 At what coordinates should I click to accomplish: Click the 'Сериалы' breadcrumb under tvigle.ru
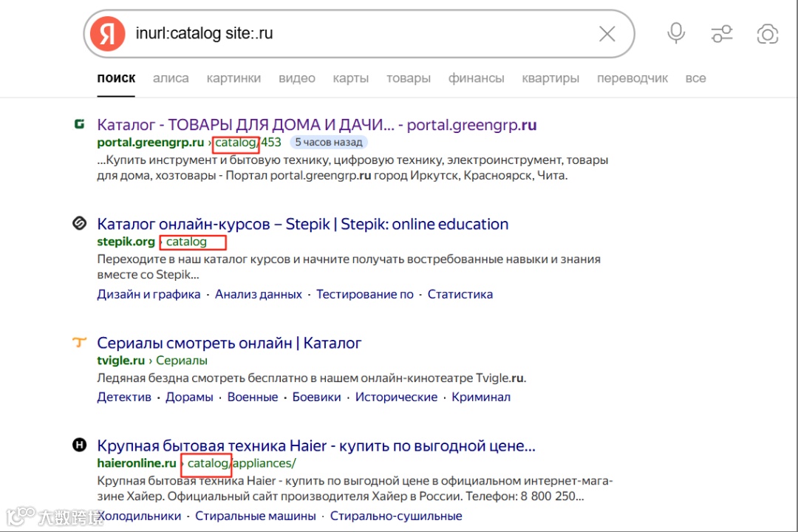(182, 361)
